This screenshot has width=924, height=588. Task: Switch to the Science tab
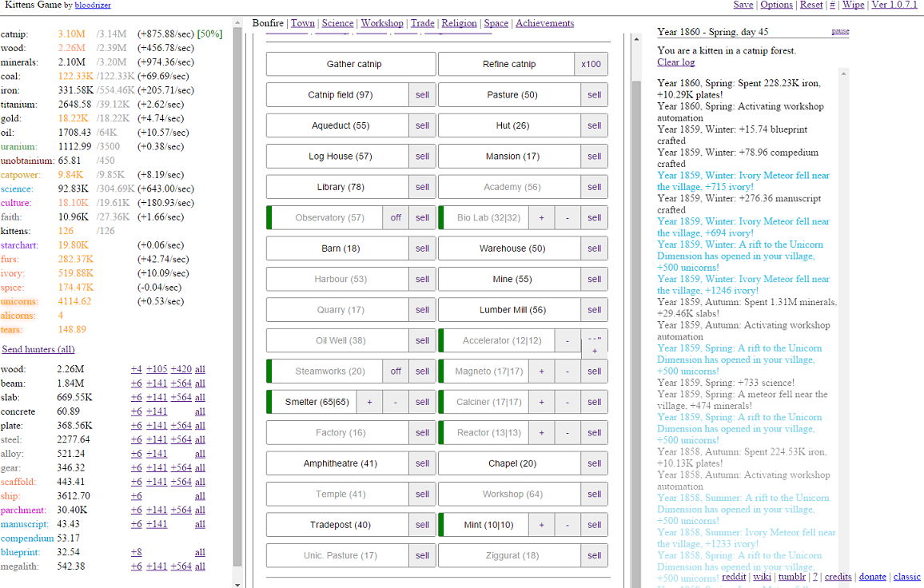(337, 23)
